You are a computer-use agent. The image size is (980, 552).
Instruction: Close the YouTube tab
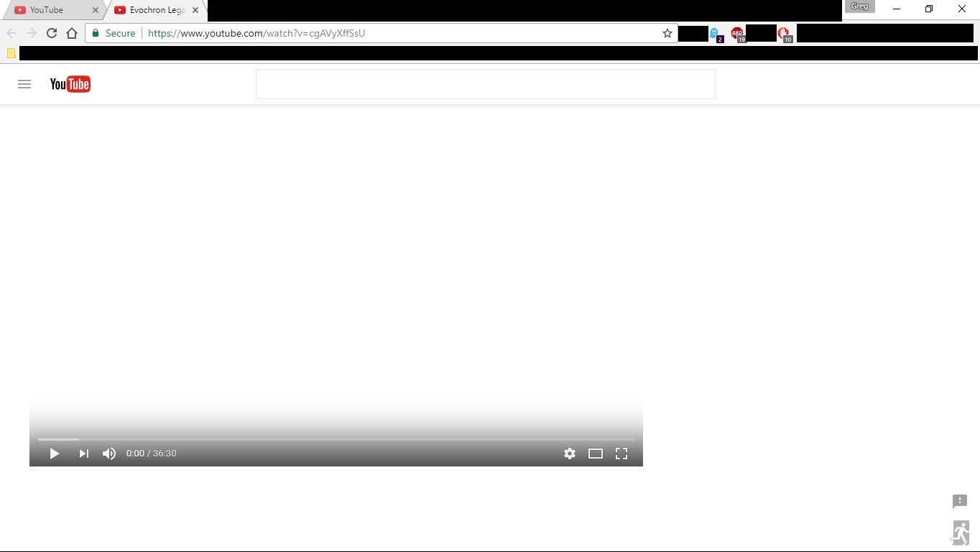96,10
